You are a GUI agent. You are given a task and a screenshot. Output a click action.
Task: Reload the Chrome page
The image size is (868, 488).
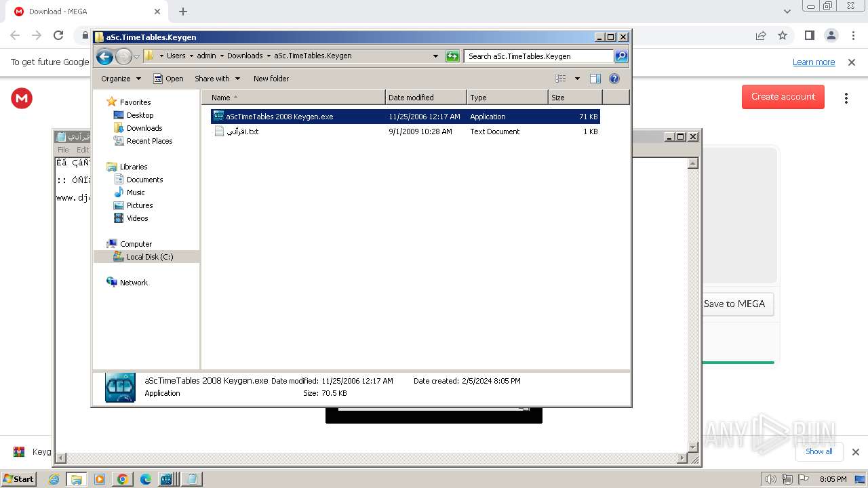[58, 35]
